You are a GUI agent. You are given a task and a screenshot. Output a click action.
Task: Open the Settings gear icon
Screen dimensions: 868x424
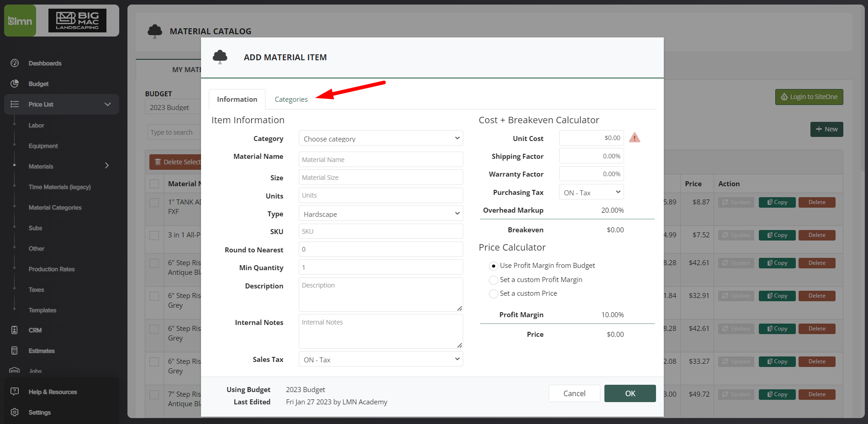[x=15, y=412]
